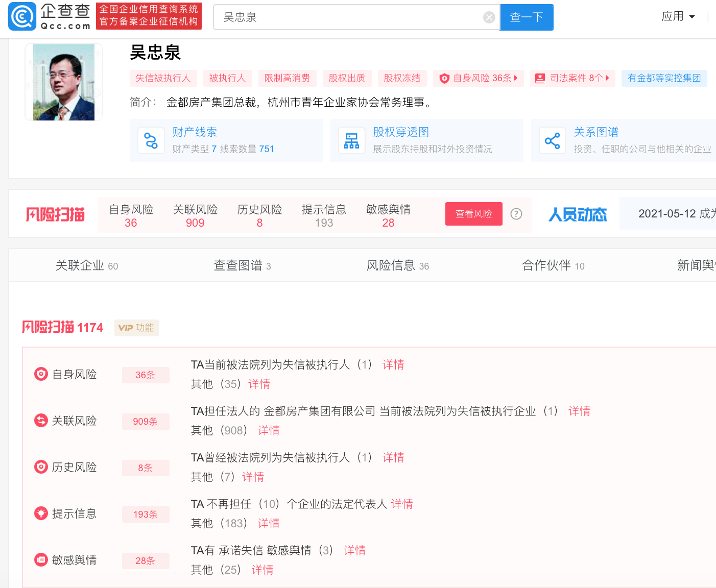
Task: Click the 全国企业信用查询系统 red banner
Action: click(149, 16)
